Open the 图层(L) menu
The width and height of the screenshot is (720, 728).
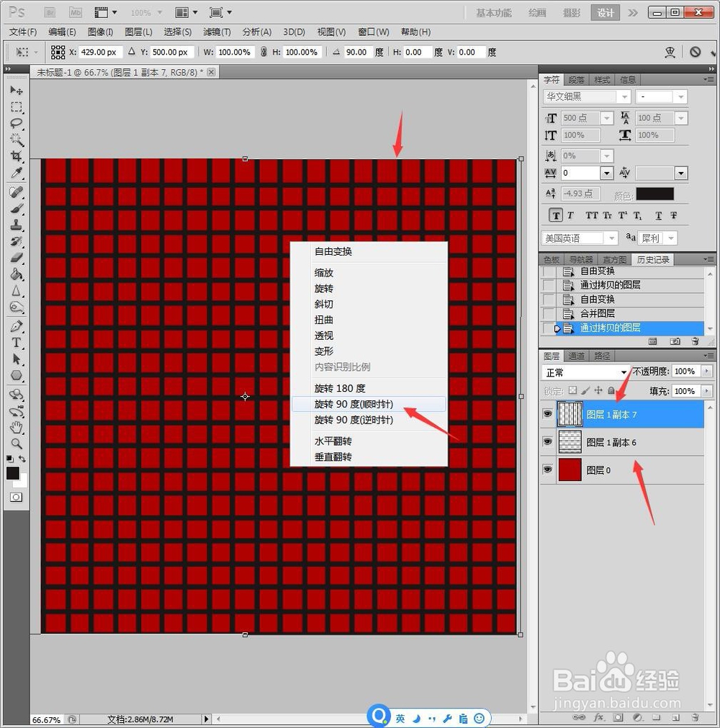click(138, 32)
